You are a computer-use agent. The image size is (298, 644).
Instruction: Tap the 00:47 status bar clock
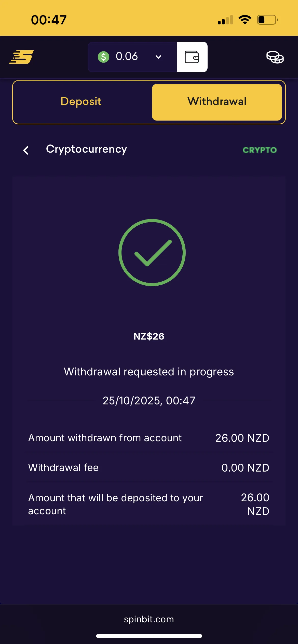point(49,20)
